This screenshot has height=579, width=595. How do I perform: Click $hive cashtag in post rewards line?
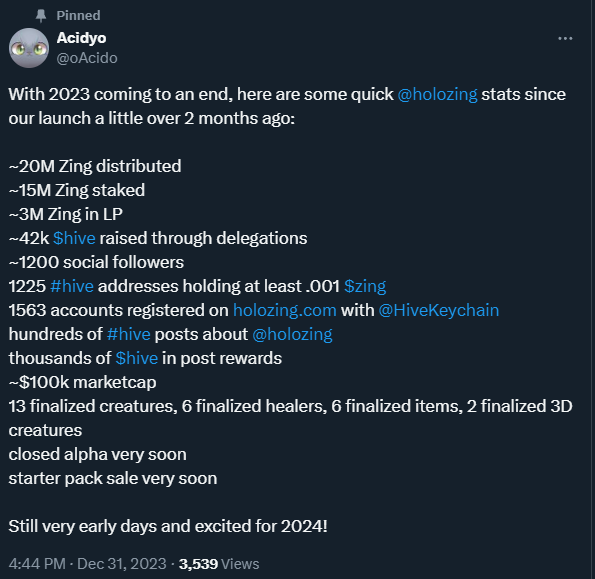tap(137, 358)
